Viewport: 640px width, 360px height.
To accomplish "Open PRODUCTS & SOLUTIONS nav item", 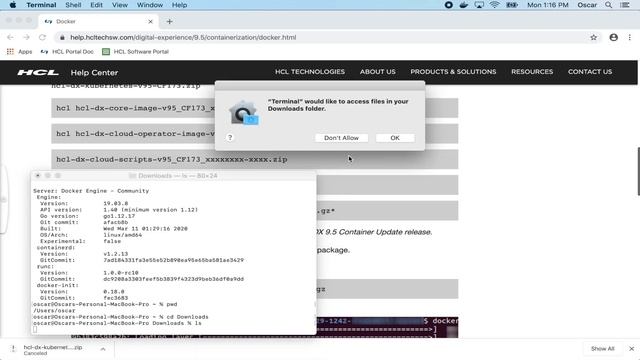I will [453, 71].
